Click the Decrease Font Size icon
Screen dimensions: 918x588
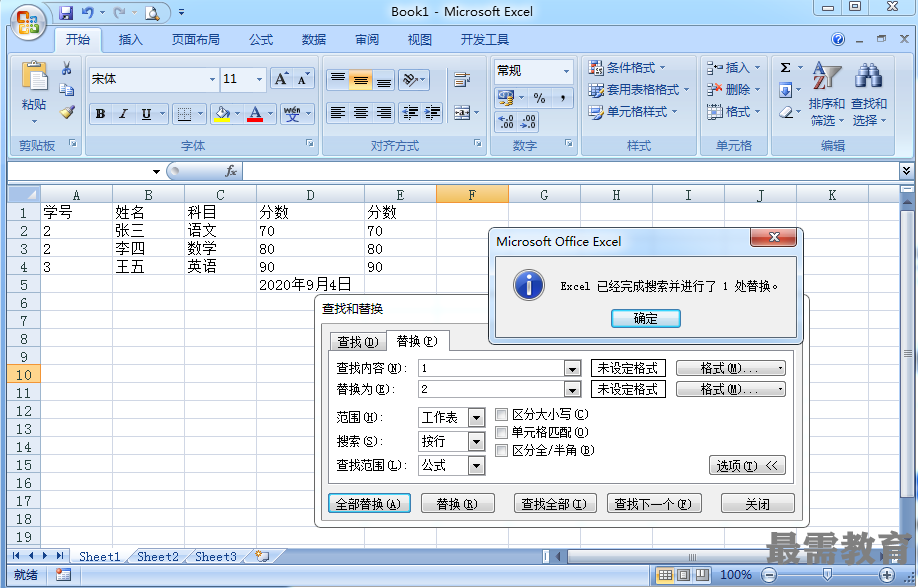pyautogui.click(x=303, y=79)
